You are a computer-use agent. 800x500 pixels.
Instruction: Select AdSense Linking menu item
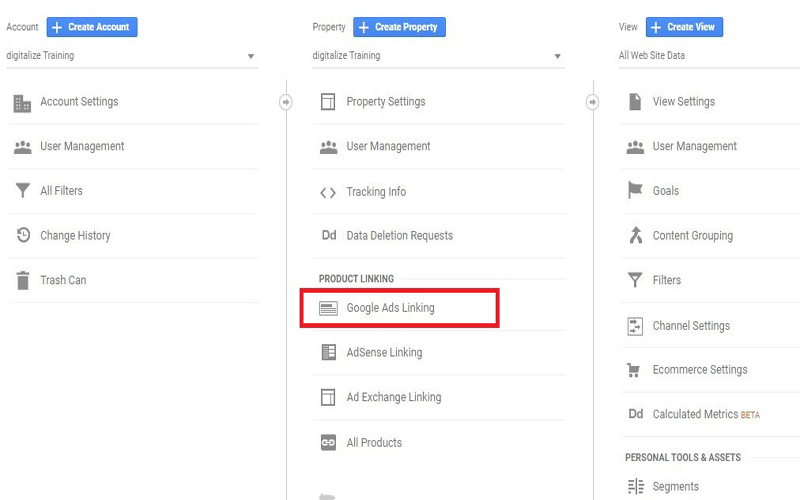[384, 353]
